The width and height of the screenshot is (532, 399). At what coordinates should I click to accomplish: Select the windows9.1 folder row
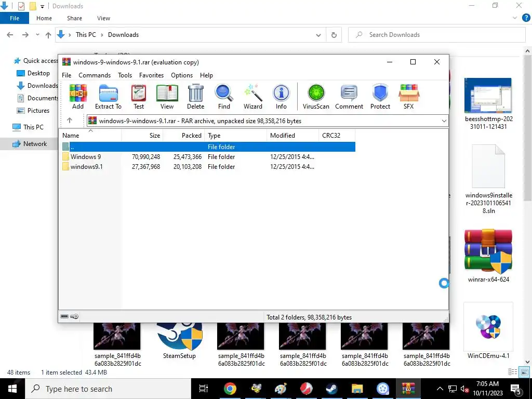tap(208, 167)
